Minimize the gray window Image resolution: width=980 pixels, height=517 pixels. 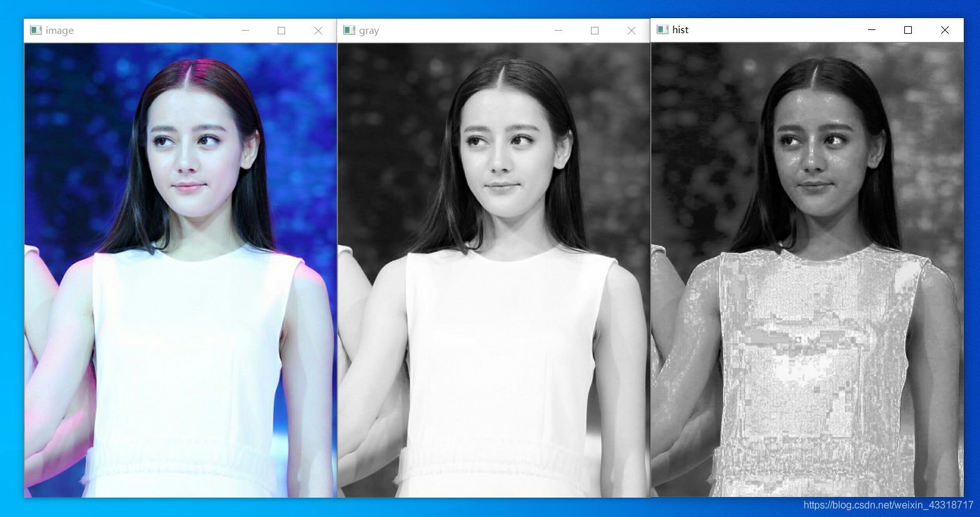(x=558, y=31)
